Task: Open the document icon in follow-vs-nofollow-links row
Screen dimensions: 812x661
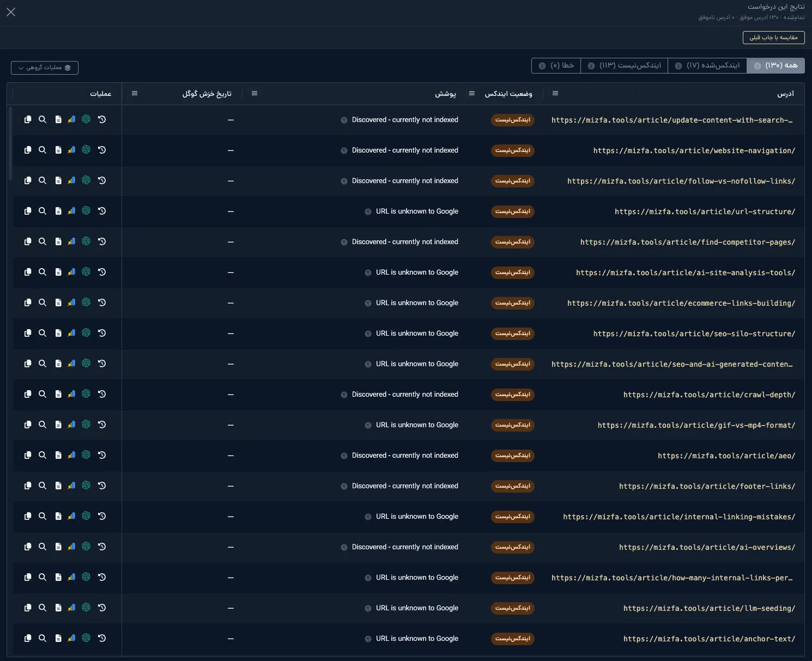Action: pyautogui.click(x=58, y=180)
